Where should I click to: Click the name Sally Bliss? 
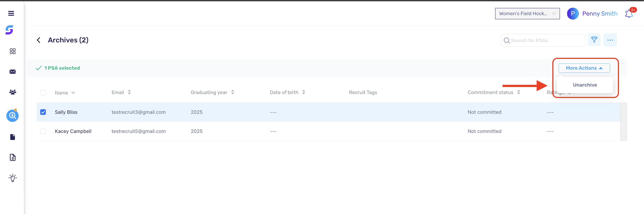click(x=66, y=112)
